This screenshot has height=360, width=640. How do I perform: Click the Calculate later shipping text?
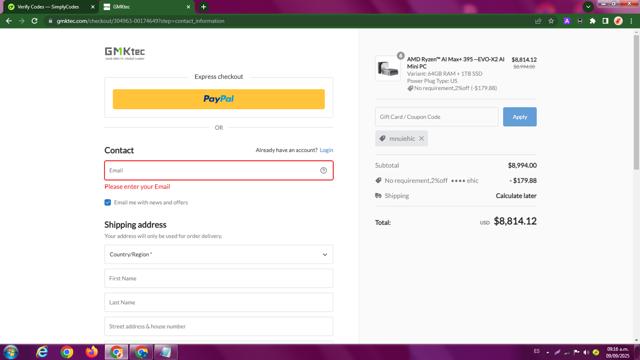[516, 196]
